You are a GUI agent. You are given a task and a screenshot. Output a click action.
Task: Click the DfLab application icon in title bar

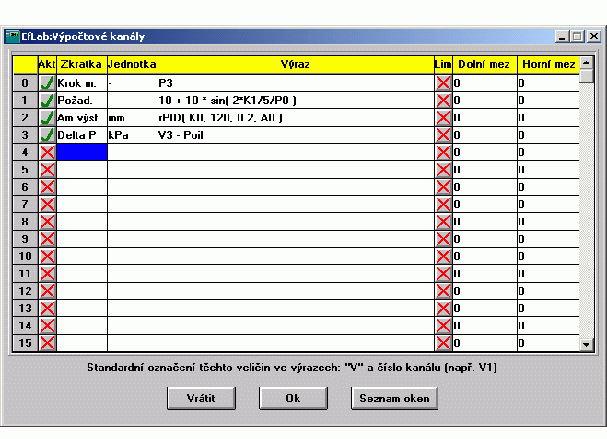13,36
